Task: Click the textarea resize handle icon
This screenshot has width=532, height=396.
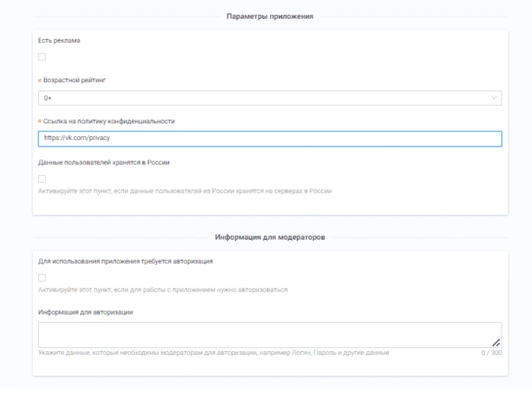Action: 496,343
